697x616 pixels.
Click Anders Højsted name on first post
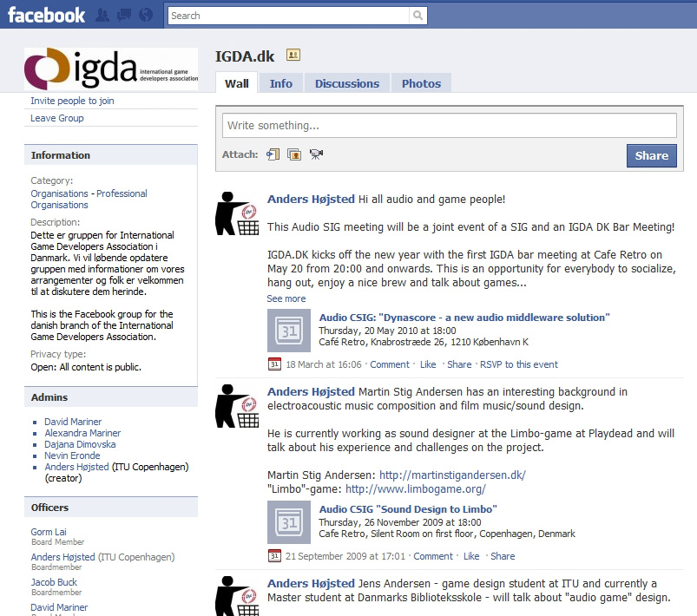311,199
